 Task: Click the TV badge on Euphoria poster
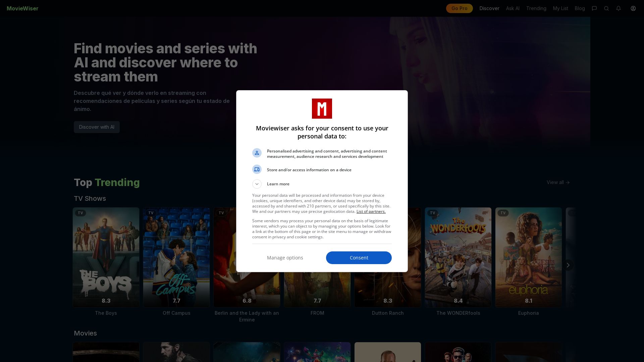point(503,213)
